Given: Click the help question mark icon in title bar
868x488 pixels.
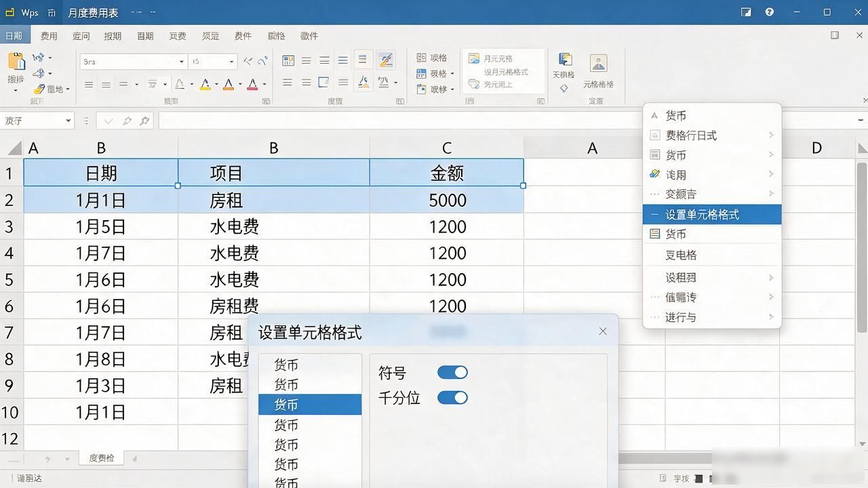Looking at the screenshot, I should 769,12.
